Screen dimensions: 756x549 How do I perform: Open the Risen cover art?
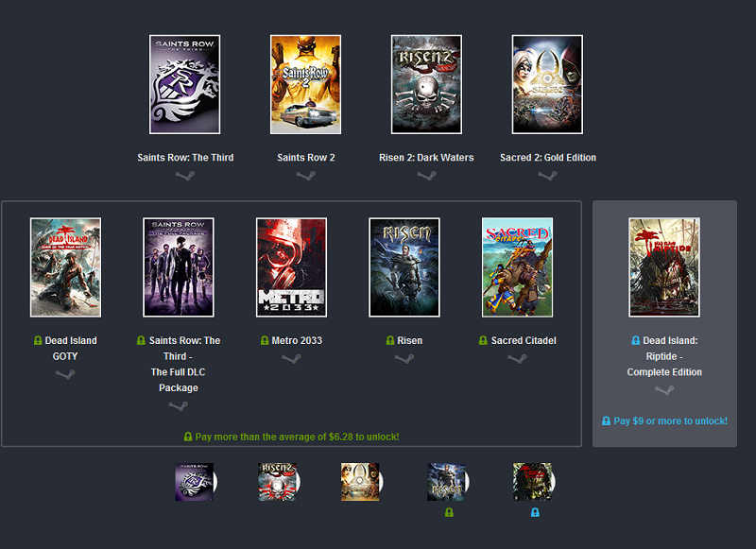[404, 267]
